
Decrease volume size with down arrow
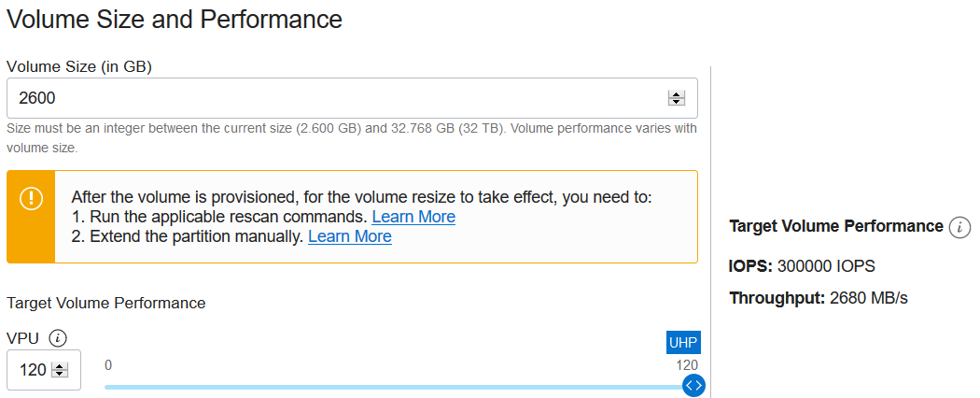[x=677, y=102]
